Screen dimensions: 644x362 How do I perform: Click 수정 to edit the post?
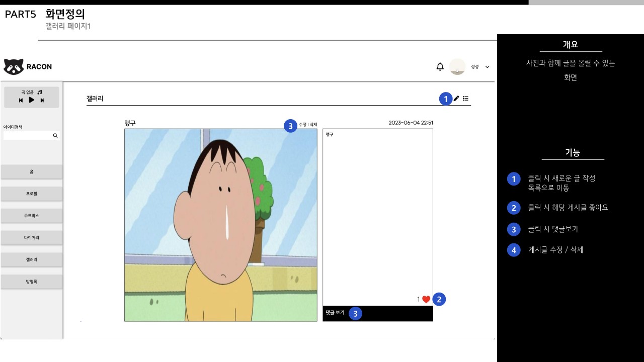[x=302, y=124]
